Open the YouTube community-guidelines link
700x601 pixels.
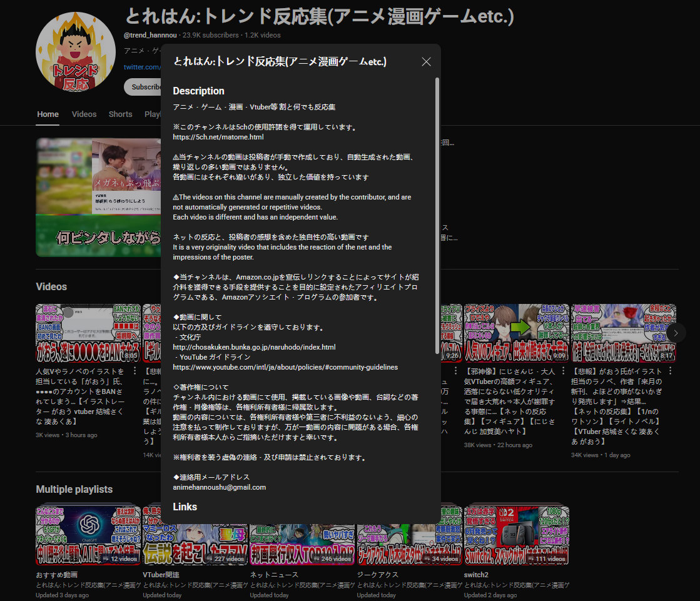(285, 367)
